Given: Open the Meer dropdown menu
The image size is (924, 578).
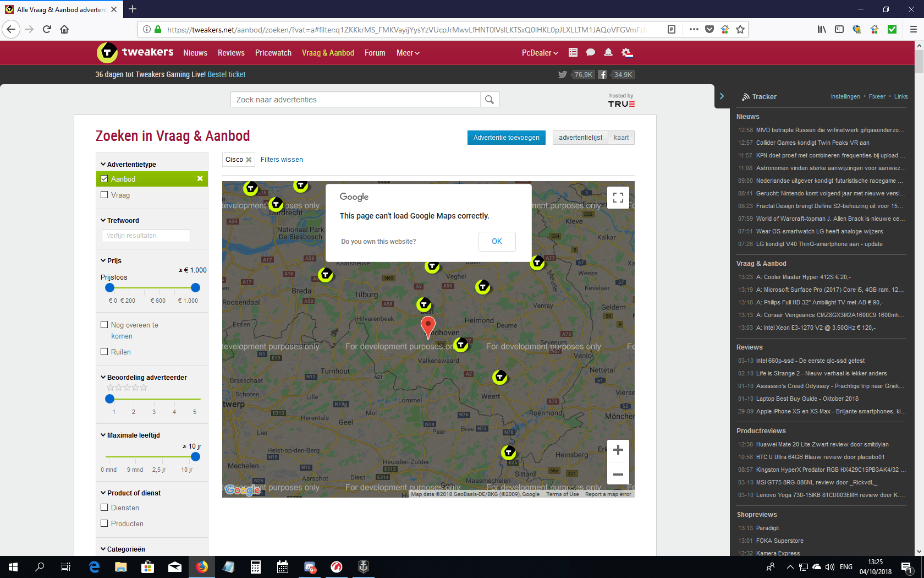Looking at the screenshot, I should pyautogui.click(x=408, y=53).
